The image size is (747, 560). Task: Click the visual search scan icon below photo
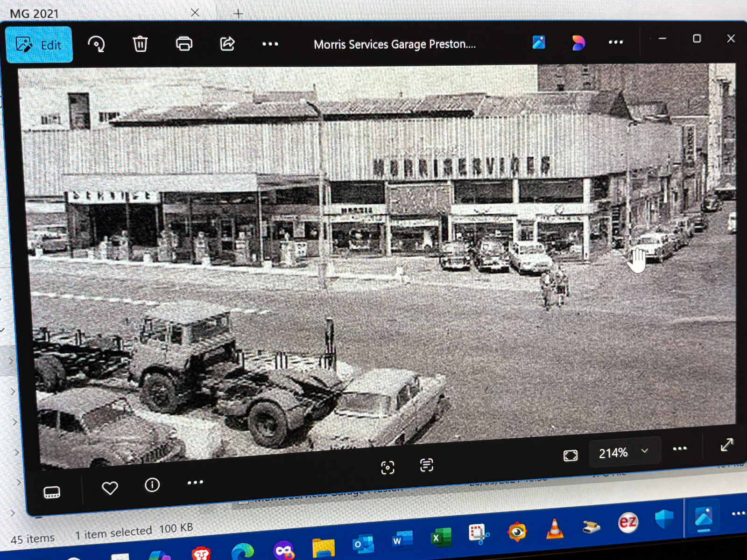coord(388,467)
